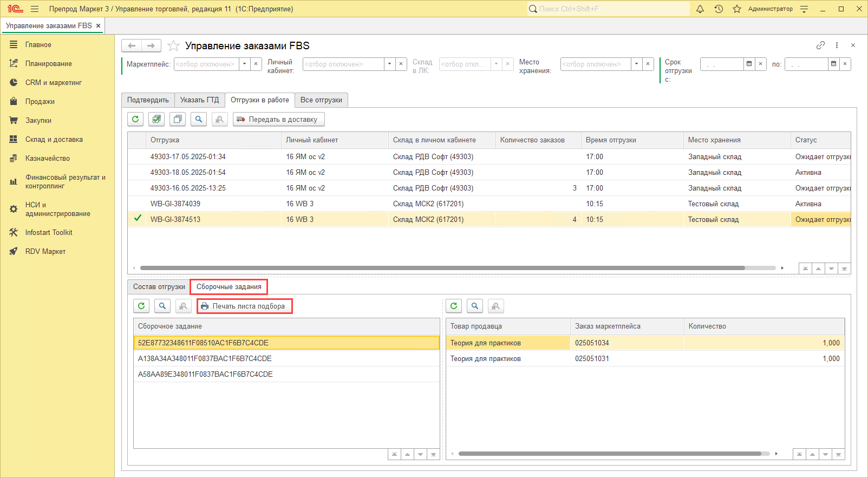Click the refresh icon in shipments toolbar
The image size is (868, 478).
point(135,119)
